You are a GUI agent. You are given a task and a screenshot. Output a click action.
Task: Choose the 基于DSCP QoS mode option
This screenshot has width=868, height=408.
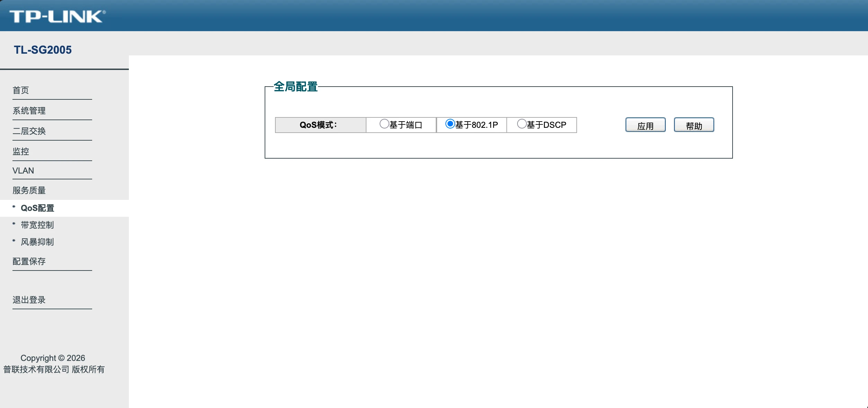coord(522,124)
